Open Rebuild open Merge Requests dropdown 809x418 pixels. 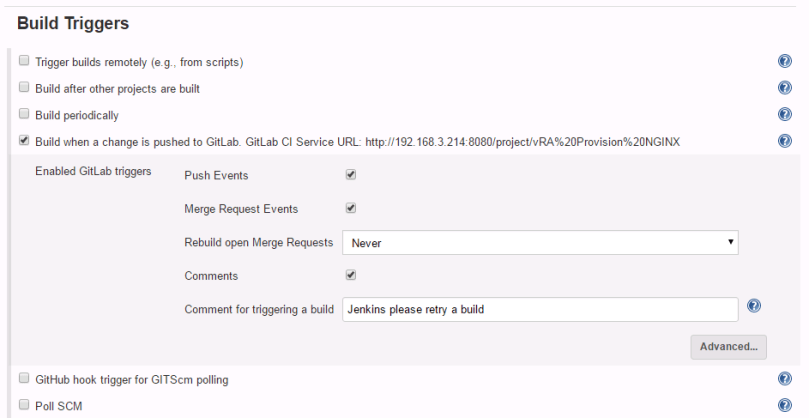point(540,242)
